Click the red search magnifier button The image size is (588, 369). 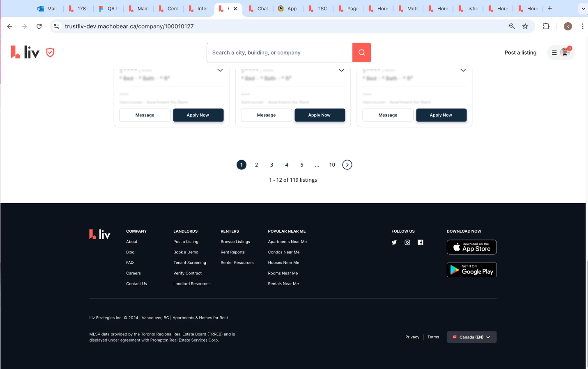coord(361,52)
